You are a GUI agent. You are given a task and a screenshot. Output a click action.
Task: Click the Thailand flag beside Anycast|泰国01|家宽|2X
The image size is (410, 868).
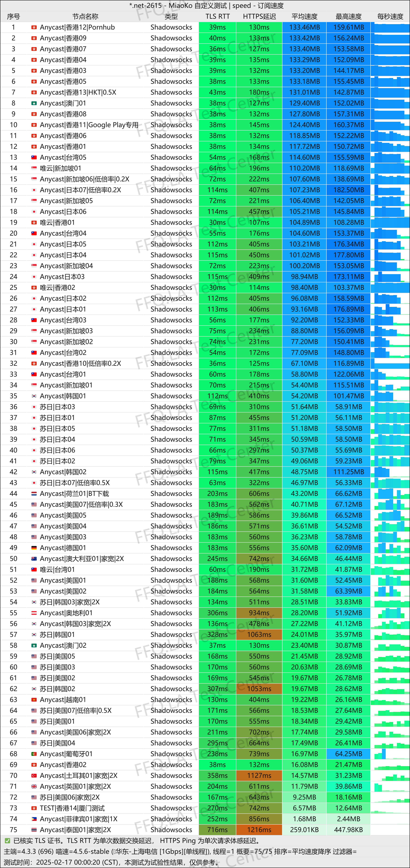click(34, 830)
